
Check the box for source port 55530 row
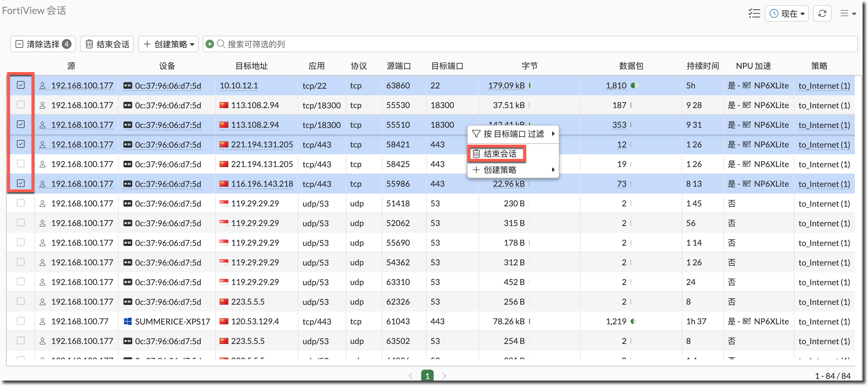21,105
